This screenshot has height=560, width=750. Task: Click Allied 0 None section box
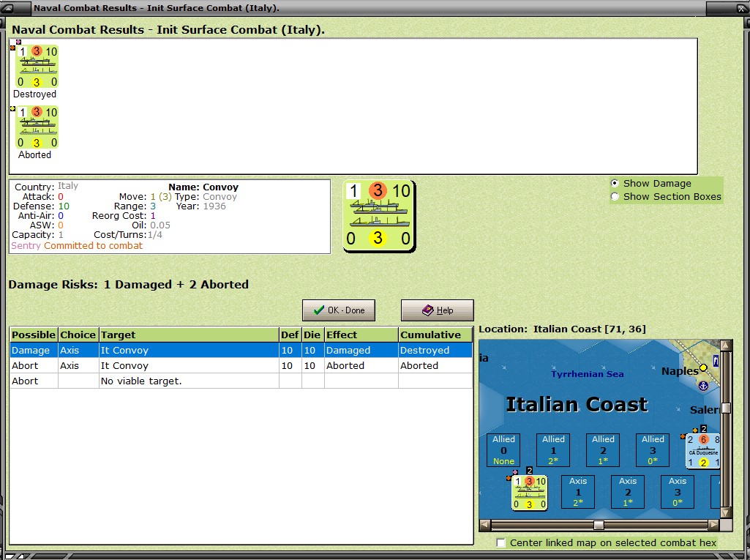click(503, 450)
